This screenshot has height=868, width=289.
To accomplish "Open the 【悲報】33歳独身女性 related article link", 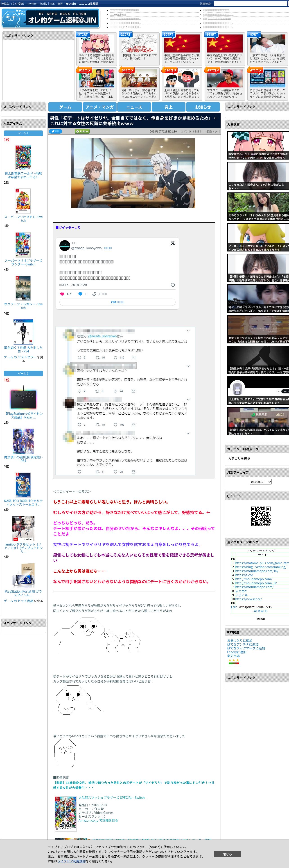I will tap(133, 785).
